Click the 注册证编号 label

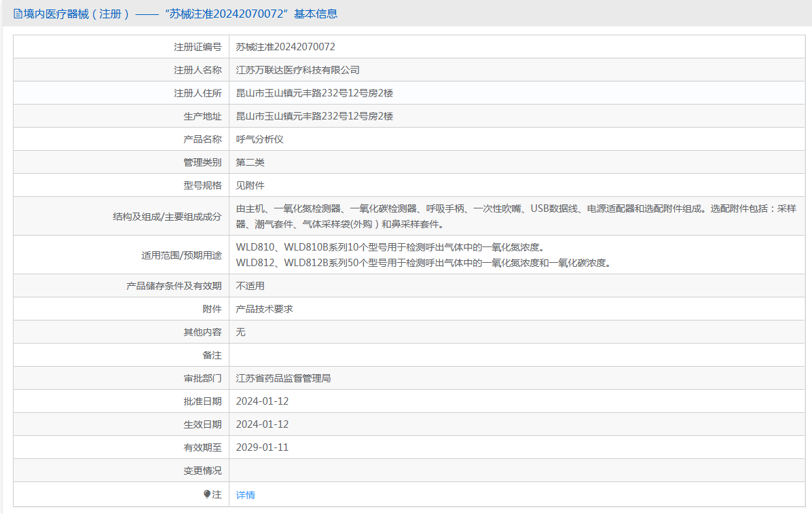tap(198, 47)
